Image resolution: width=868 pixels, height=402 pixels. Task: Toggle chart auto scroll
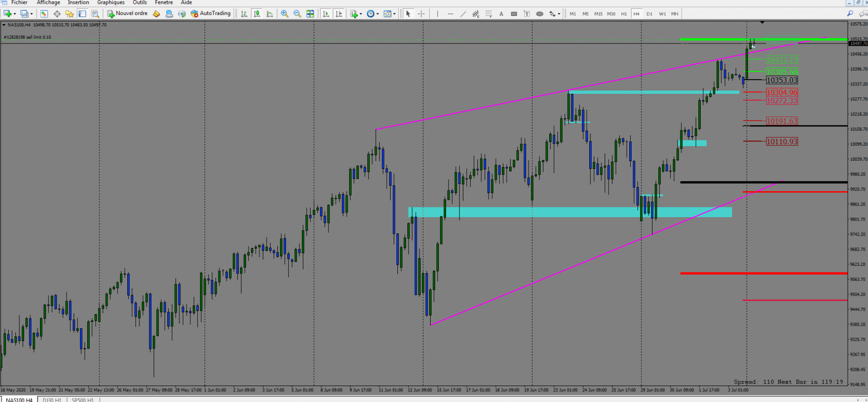click(326, 14)
